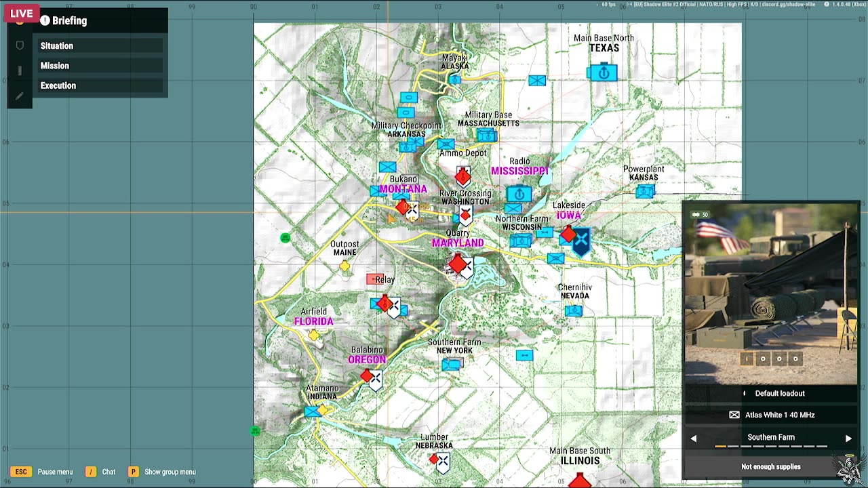Click the Lakeside IOWA blue shield marker
The height and width of the screenshot is (488, 868).
click(x=580, y=242)
